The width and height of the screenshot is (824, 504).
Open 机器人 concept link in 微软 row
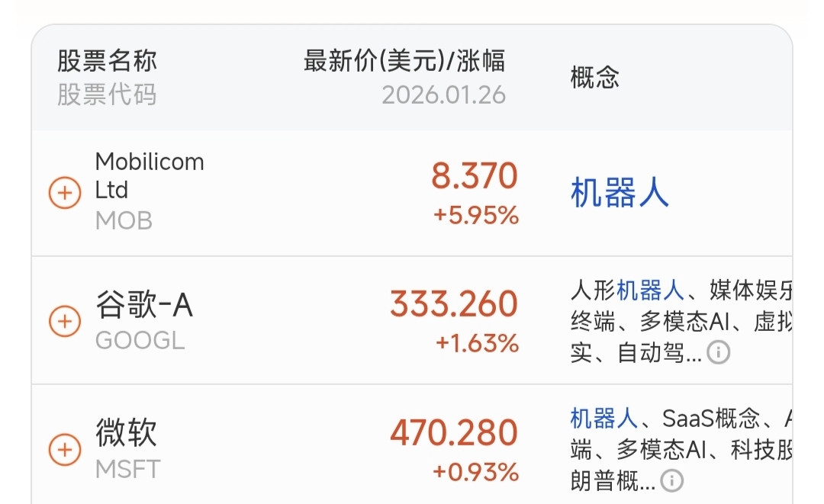pyautogui.click(x=604, y=418)
